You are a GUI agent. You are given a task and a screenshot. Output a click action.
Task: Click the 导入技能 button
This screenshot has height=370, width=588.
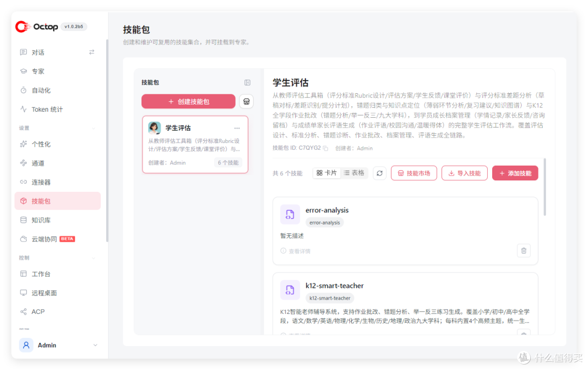point(464,173)
